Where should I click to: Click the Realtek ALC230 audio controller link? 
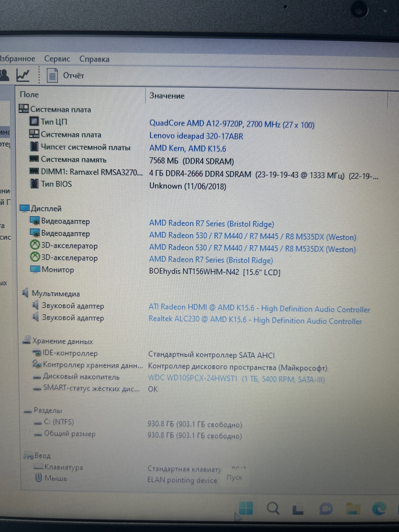[255, 320]
